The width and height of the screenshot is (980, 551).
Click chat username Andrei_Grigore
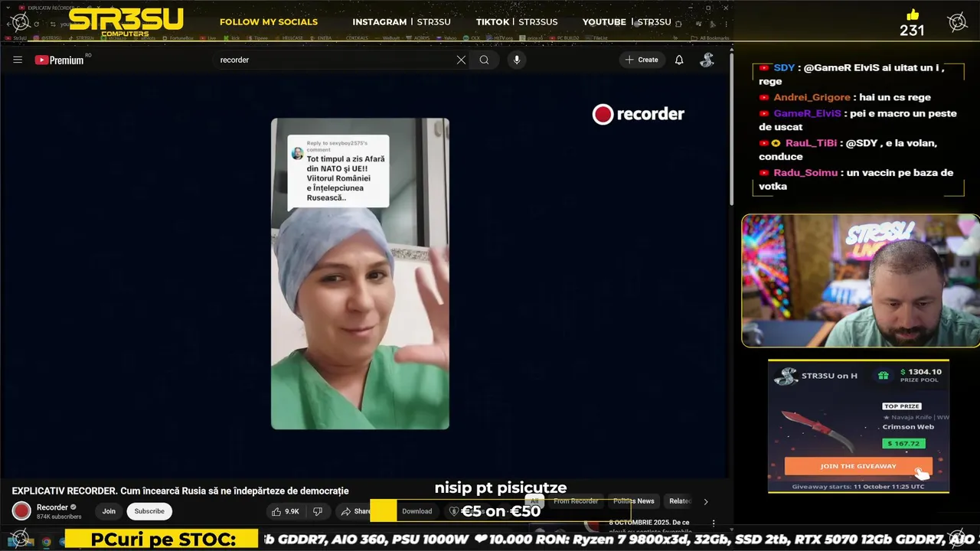[x=812, y=97]
